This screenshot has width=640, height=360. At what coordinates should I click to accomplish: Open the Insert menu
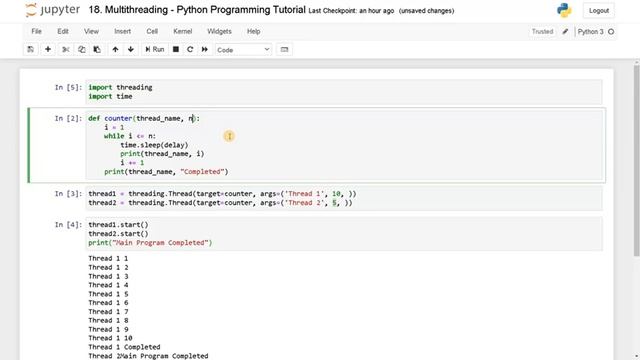pyautogui.click(x=122, y=31)
